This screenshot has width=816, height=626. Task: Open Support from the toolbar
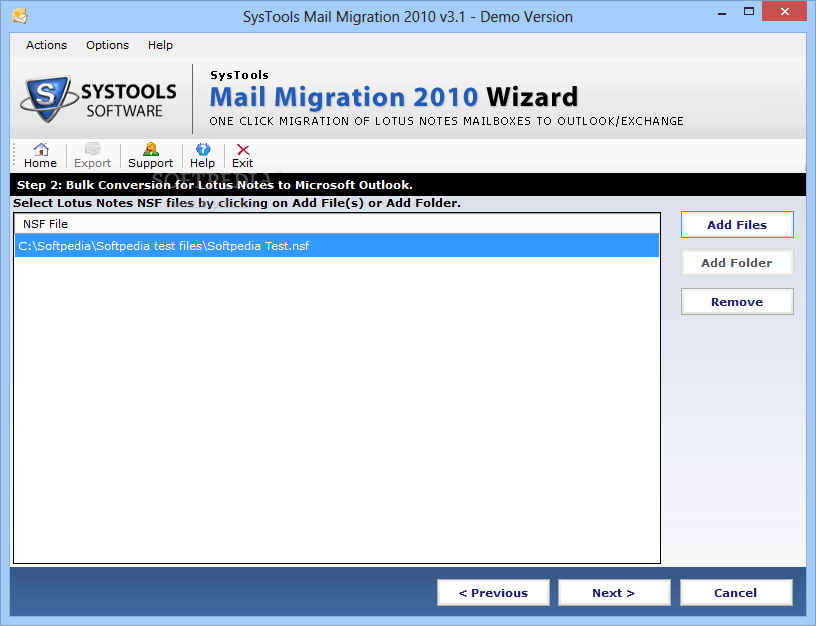click(150, 155)
